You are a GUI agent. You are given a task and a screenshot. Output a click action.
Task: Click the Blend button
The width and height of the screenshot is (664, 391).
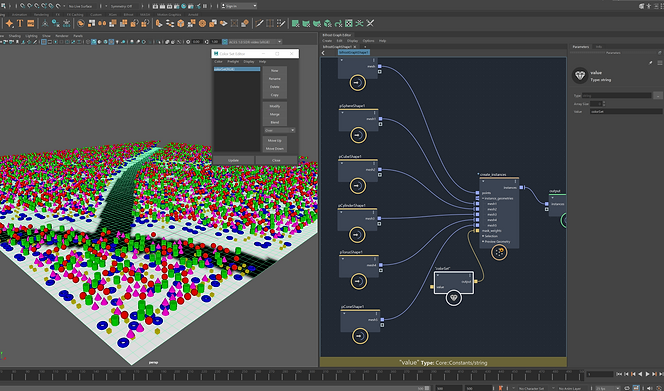click(x=274, y=122)
